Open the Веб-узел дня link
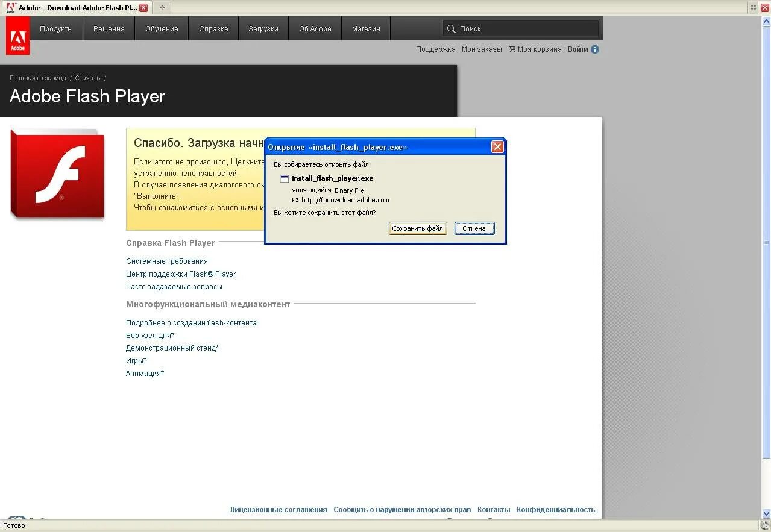The height and width of the screenshot is (532, 771). 150,336
